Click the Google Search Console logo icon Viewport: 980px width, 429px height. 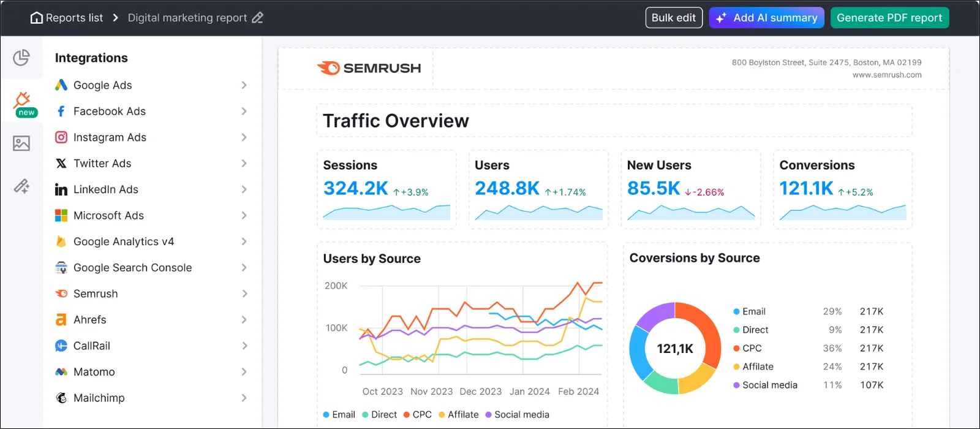pyautogui.click(x=61, y=267)
